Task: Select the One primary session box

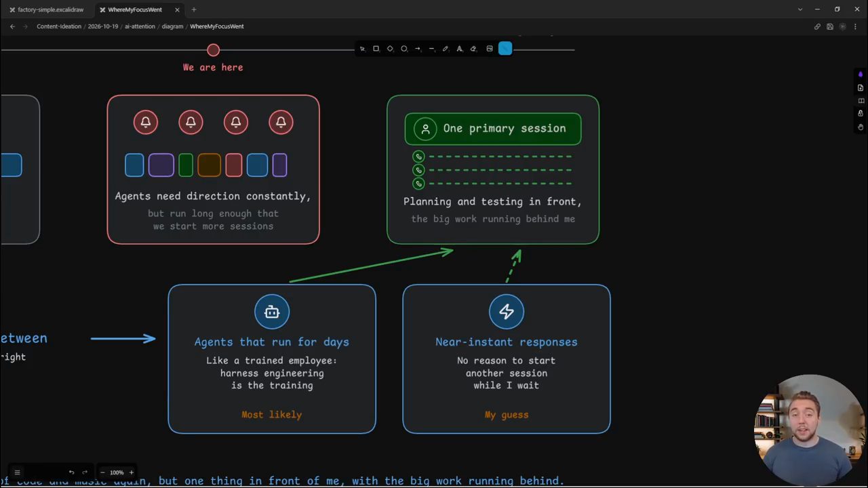Action: pyautogui.click(x=493, y=129)
